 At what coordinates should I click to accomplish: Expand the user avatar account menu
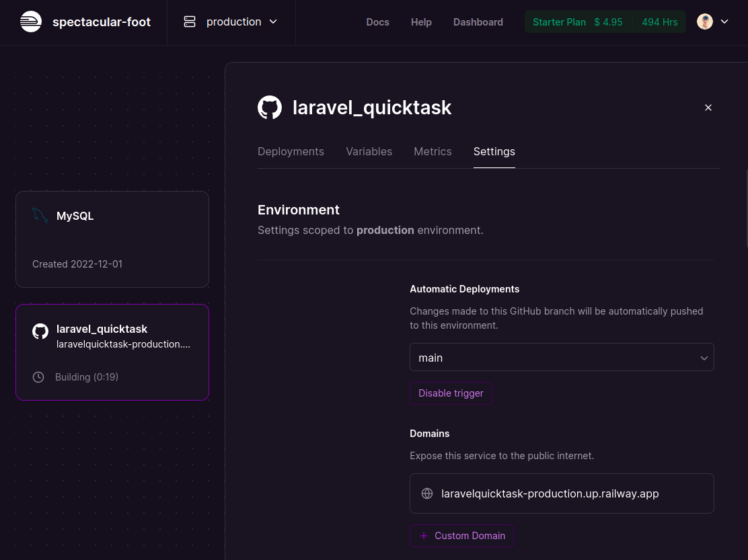point(712,22)
